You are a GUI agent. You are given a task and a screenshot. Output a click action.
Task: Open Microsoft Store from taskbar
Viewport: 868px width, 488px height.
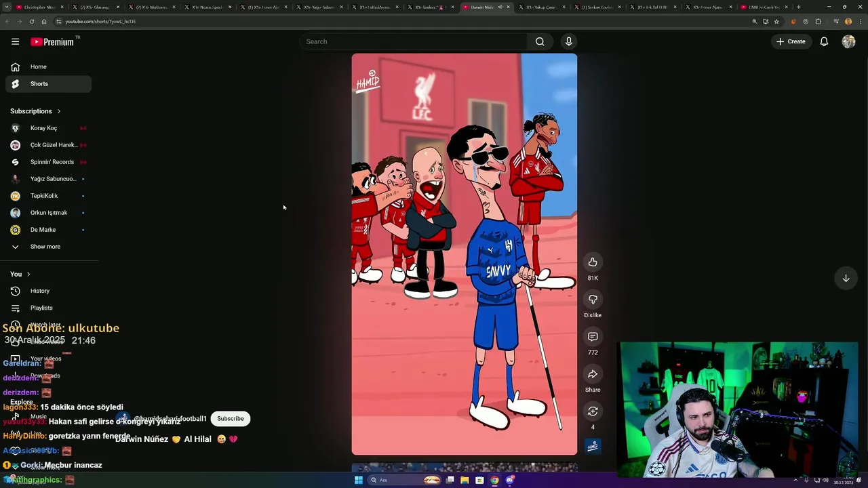pos(479,480)
